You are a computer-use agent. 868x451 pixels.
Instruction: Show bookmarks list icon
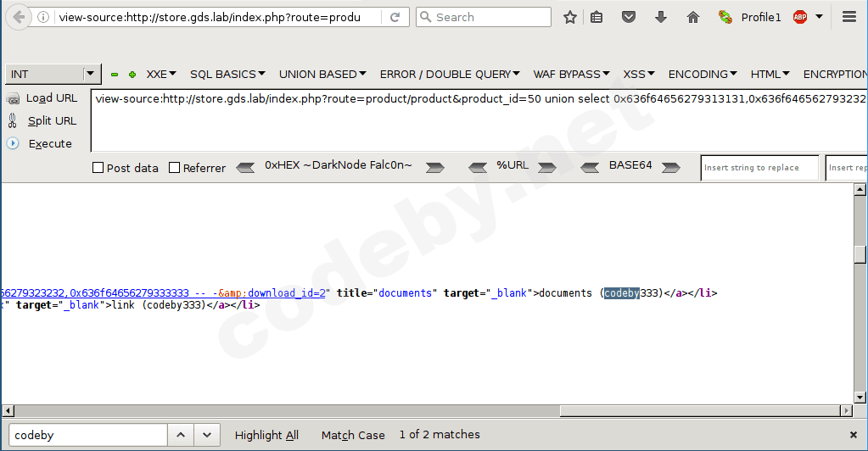coord(596,17)
